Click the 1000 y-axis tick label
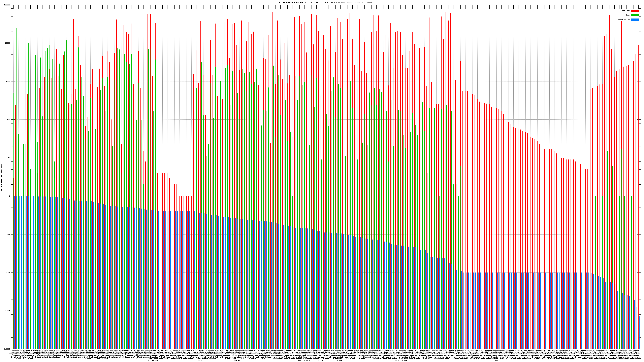Screen dimensions: 644x362 click(x=8, y=81)
